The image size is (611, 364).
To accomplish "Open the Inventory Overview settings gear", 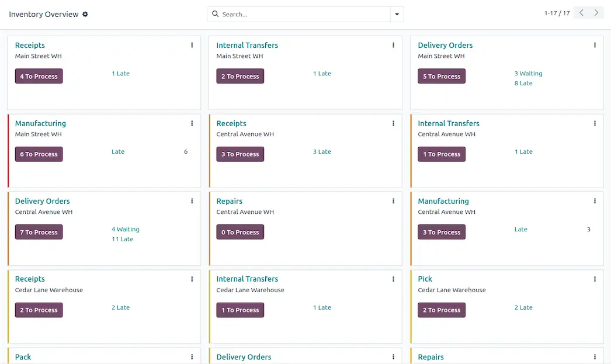I will (x=85, y=14).
